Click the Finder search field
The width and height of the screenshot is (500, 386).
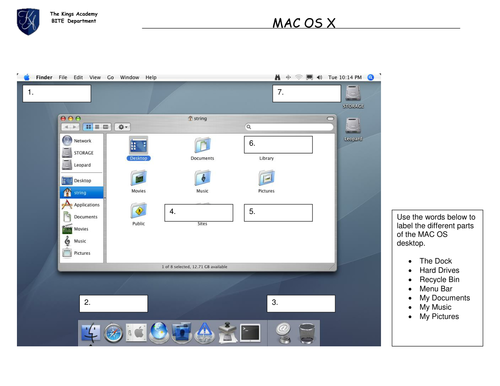point(289,127)
